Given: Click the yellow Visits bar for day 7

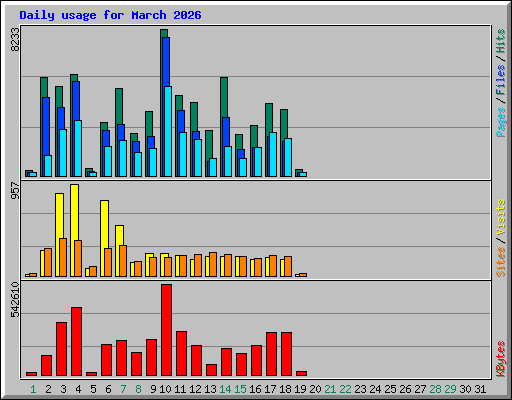Looking at the screenshot, I should (x=119, y=235).
